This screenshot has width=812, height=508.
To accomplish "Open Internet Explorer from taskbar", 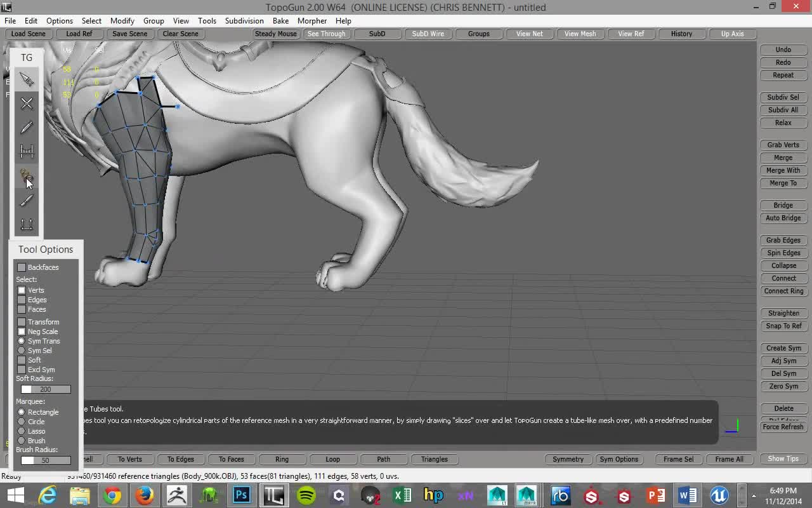I will pyautogui.click(x=48, y=495).
